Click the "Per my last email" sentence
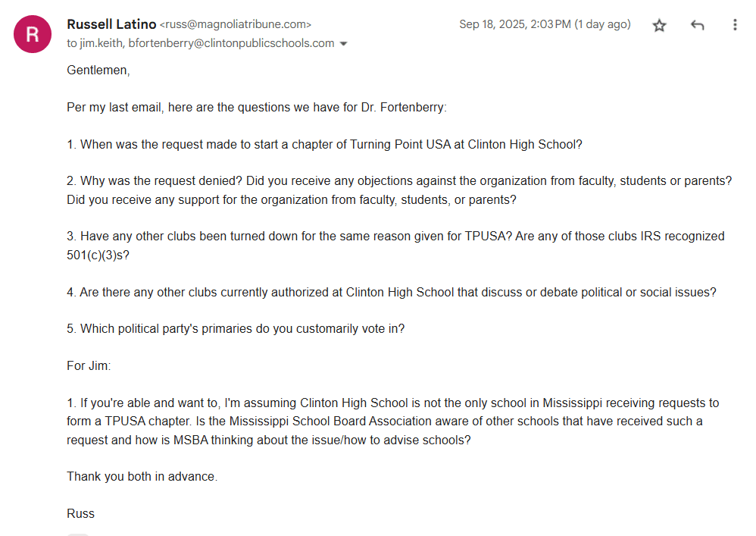Image resolution: width=756 pixels, height=536 pixels. (257, 107)
